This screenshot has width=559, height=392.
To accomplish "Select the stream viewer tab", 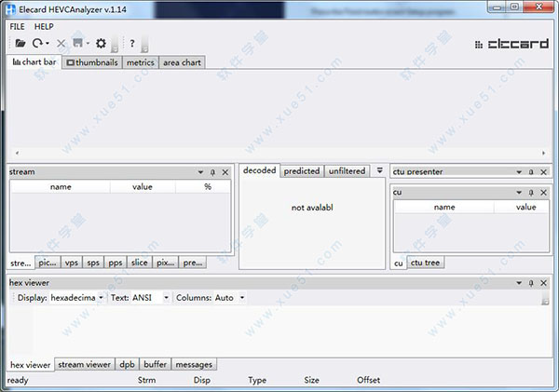I will point(85,365).
